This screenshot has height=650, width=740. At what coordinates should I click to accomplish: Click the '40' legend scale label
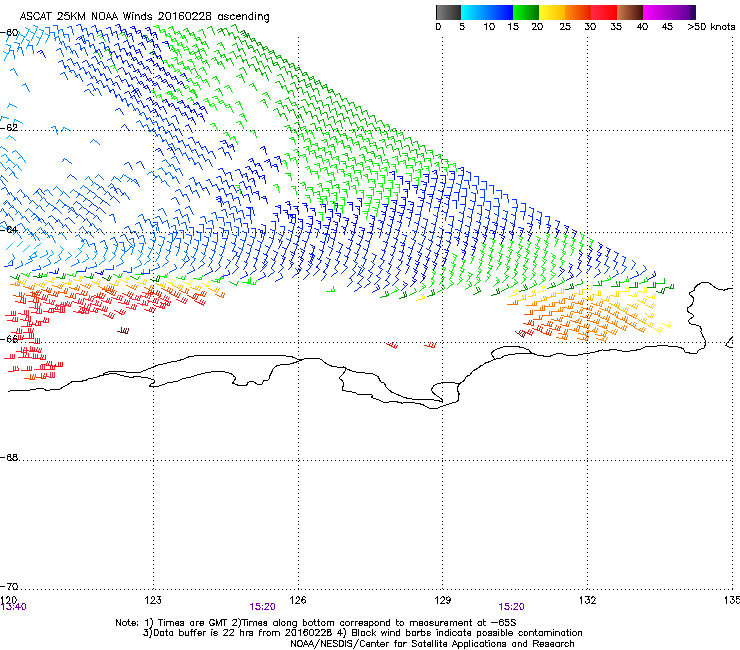point(642,27)
